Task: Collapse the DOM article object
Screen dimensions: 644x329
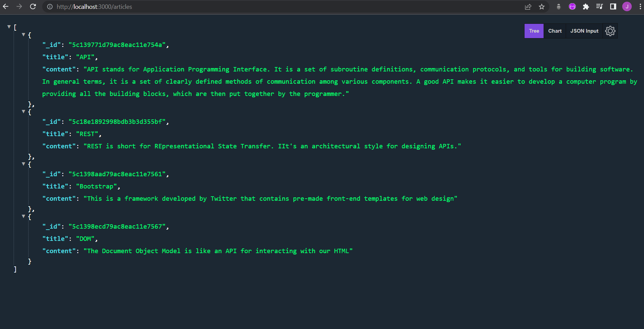Action: [23, 216]
